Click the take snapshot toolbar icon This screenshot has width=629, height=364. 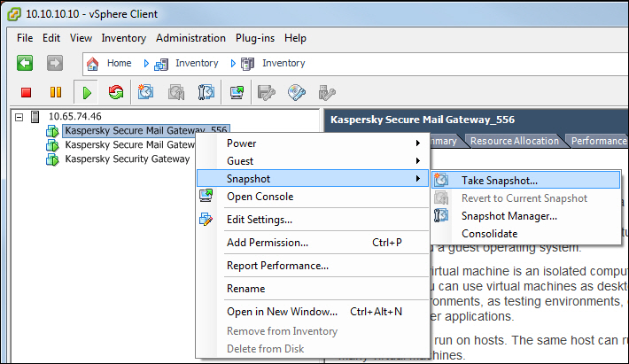point(147,91)
